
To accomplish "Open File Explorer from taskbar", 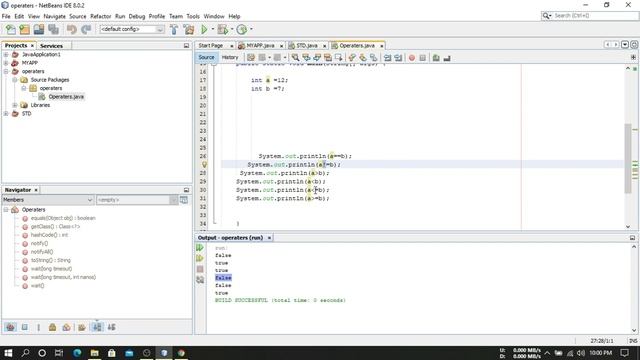I will click(94, 353).
